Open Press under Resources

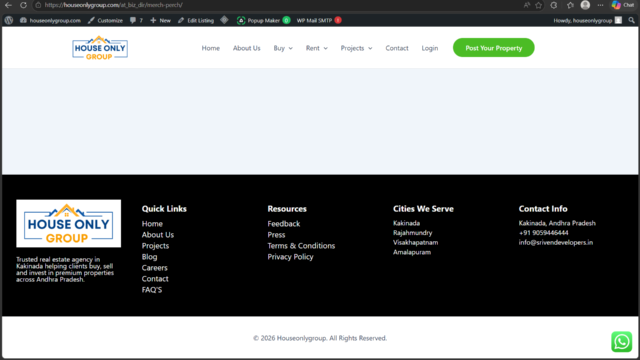tap(276, 235)
